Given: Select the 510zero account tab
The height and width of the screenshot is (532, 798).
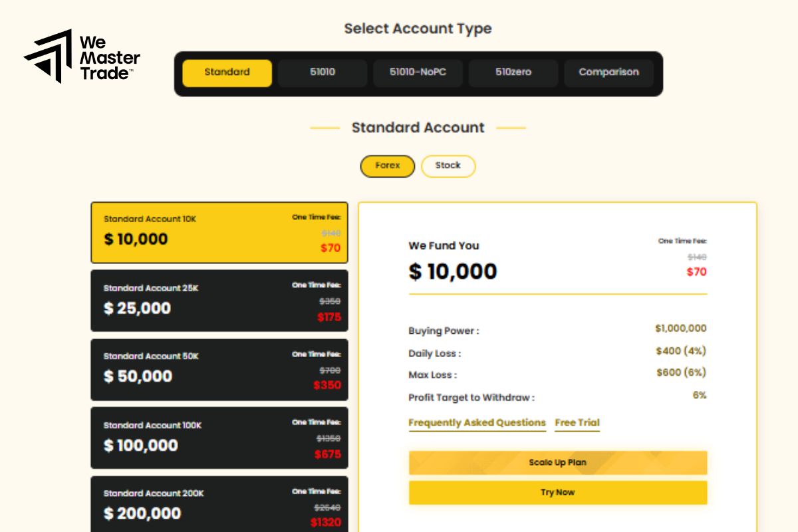Looking at the screenshot, I should tap(513, 72).
